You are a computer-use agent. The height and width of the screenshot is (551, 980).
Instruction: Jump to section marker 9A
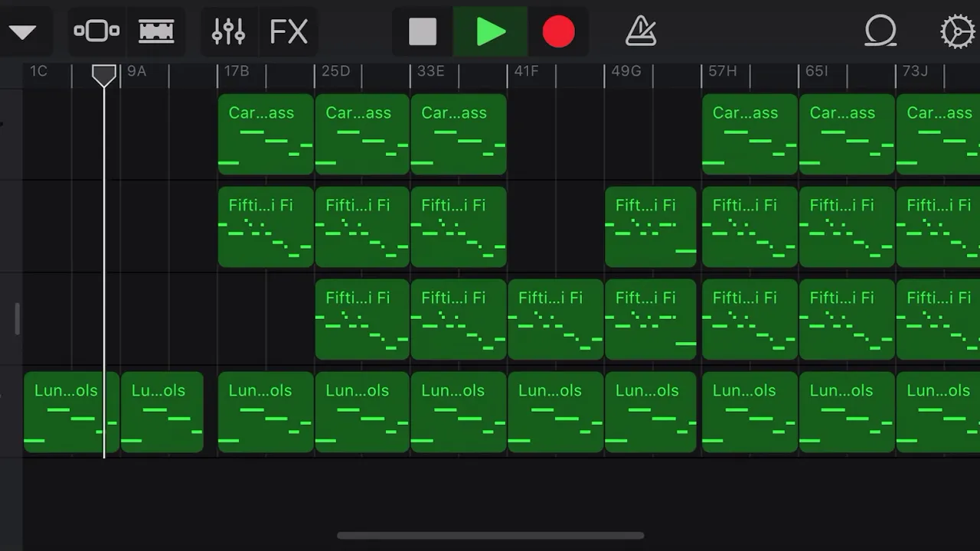click(x=136, y=71)
